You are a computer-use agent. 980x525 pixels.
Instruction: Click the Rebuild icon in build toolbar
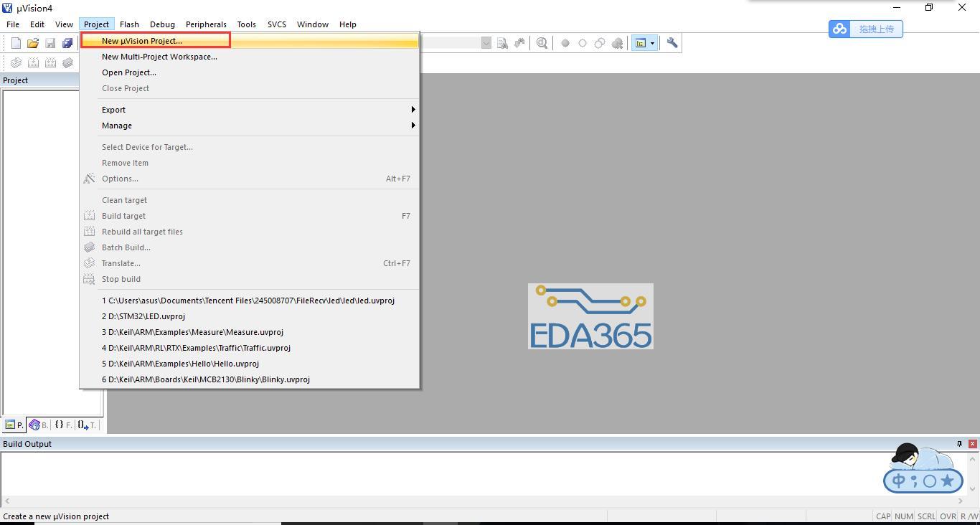tap(50, 62)
